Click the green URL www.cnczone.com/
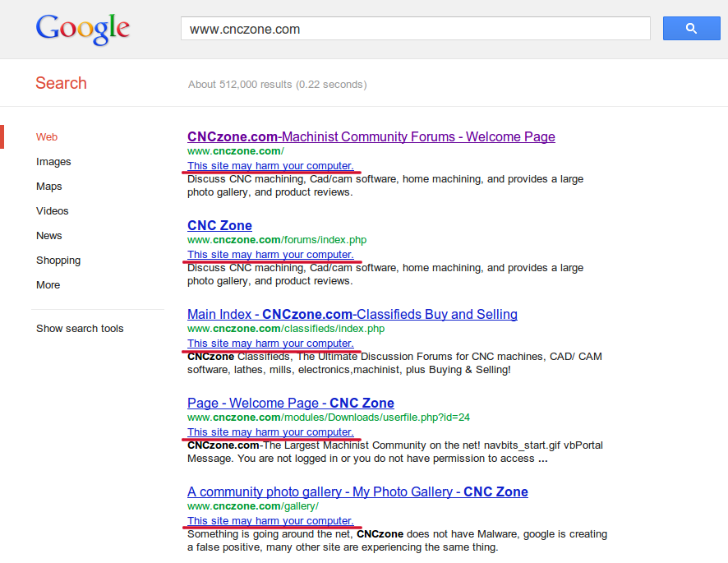Image resolution: width=728 pixels, height=563 pixels. (x=235, y=151)
